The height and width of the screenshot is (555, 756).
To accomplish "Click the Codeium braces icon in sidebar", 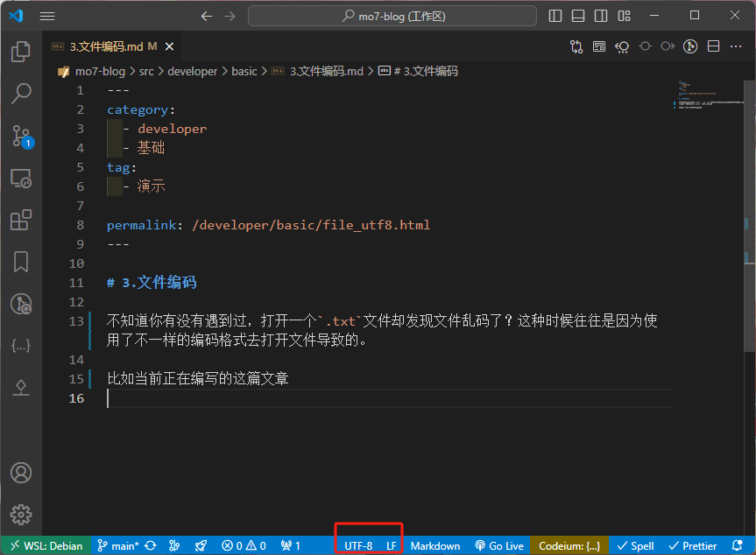I will pos(21,346).
